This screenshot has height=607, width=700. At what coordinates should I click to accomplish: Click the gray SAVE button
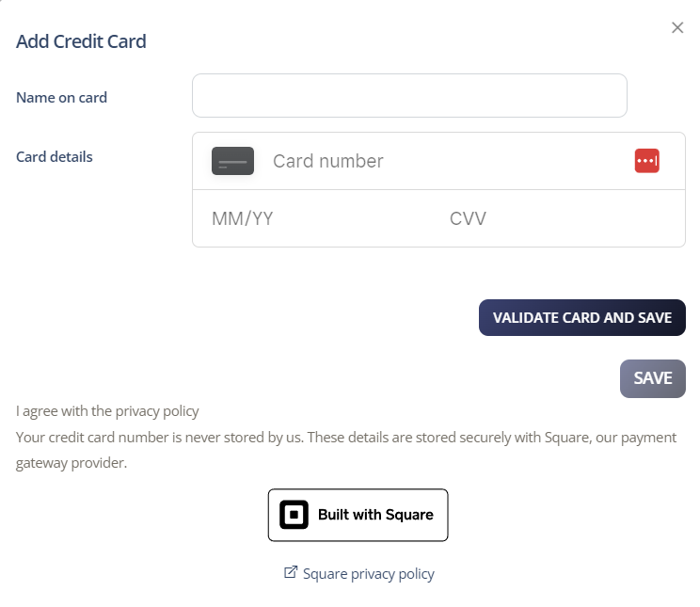pyautogui.click(x=652, y=378)
